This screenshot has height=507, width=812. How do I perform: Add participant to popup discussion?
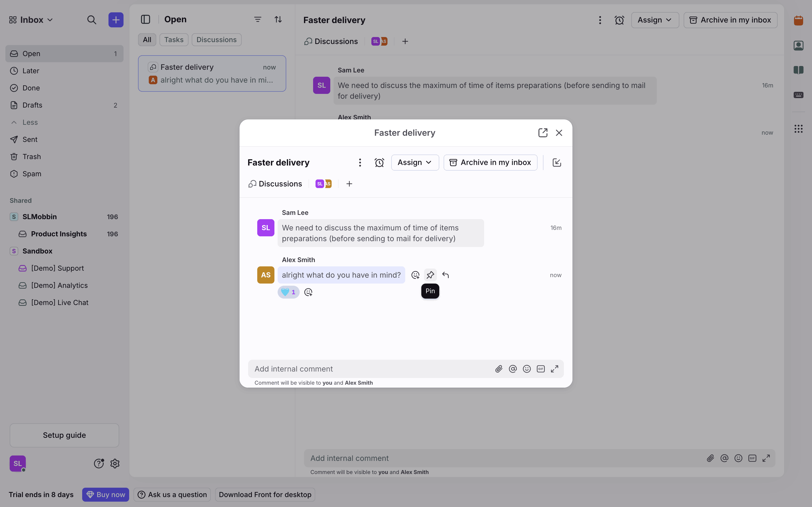(x=349, y=184)
